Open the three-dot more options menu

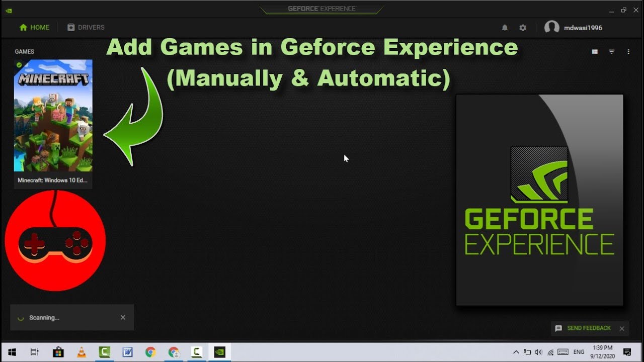pos(628,52)
